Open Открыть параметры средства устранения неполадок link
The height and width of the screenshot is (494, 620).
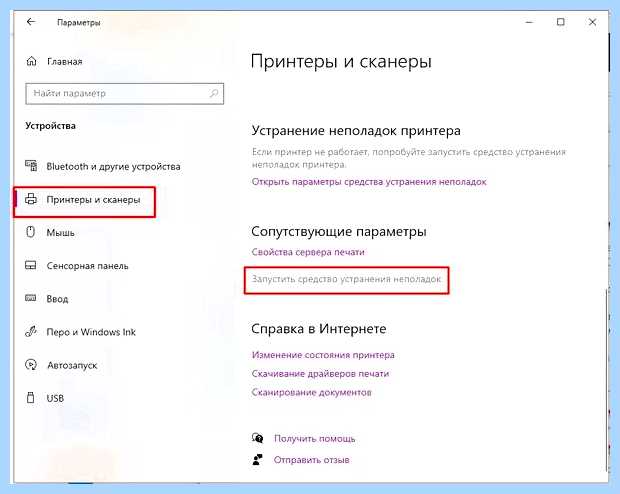point(369,182)
